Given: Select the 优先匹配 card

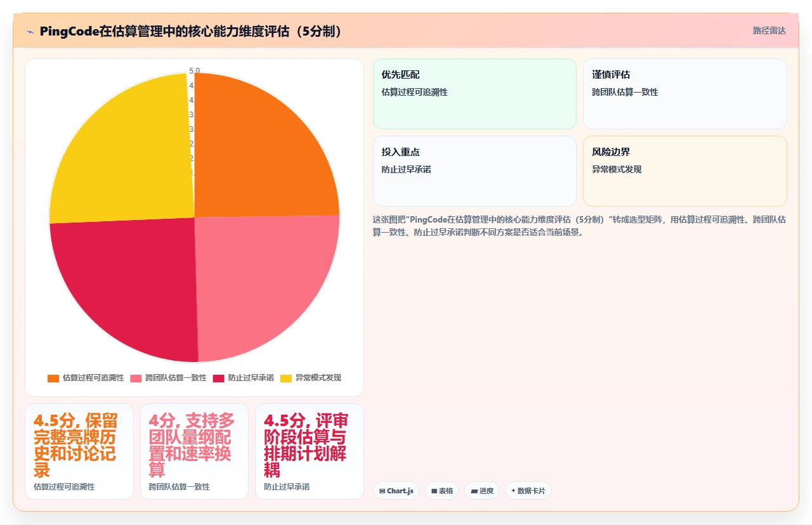Looking at the screenshot, I should pos(475,94).
